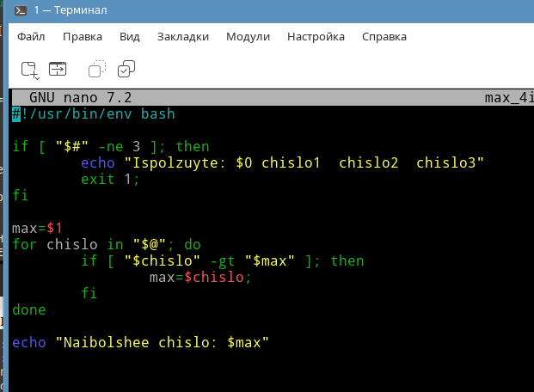Screen dimensions: 534x392
Task: Click the shebang line '#!/usr/bin/env bash'
Action: [94, 113]
